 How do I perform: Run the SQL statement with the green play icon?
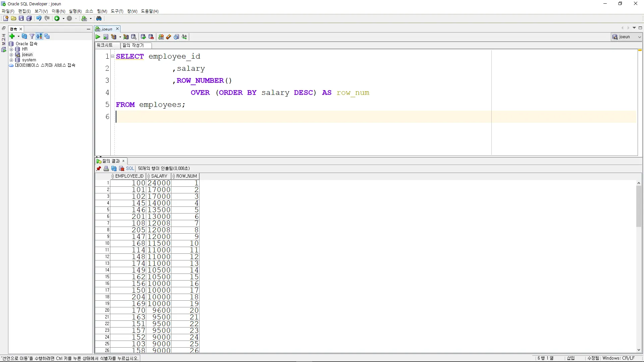(98, 37)
